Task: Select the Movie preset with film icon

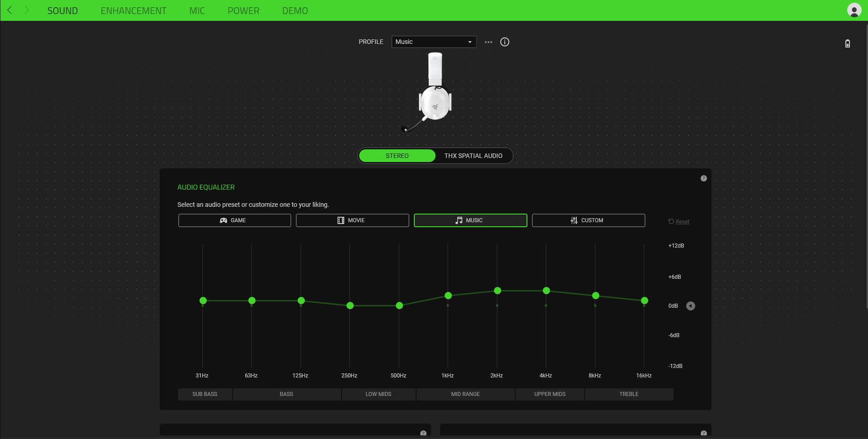Action: click(x=352, y=220)
